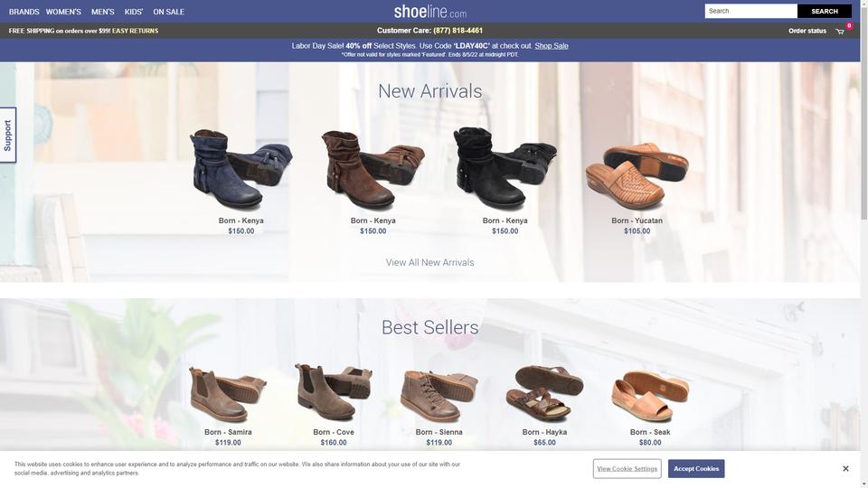
Task: Close the cookie consent banner
Action: pyautogui.click(x=845, y=469)
